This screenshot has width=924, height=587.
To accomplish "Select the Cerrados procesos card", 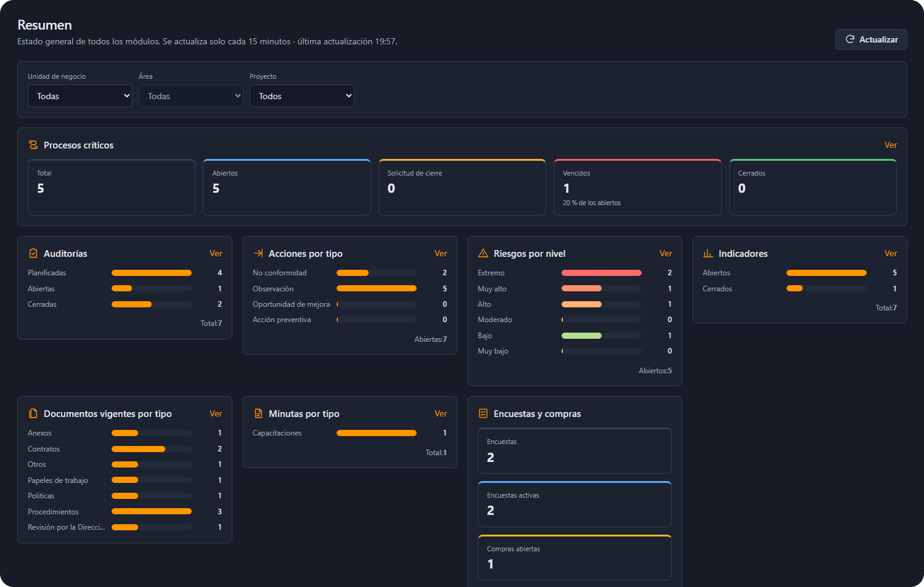I will 813,187.
